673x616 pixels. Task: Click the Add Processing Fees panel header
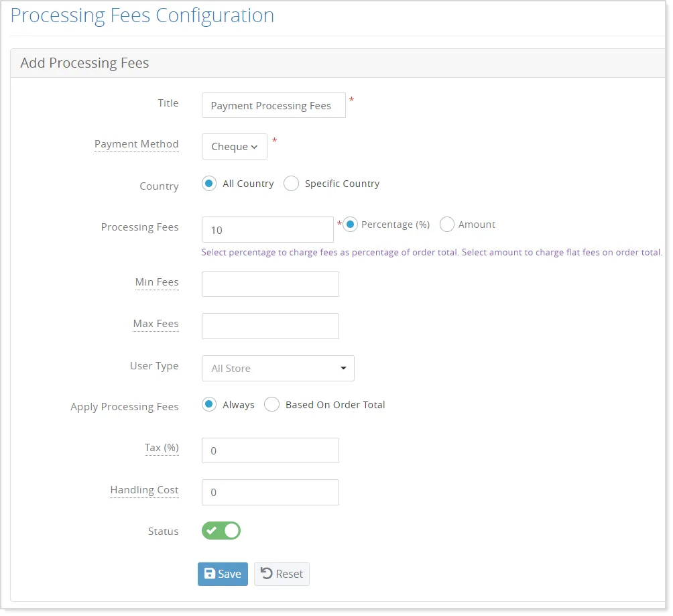click(x=84, y=62)
